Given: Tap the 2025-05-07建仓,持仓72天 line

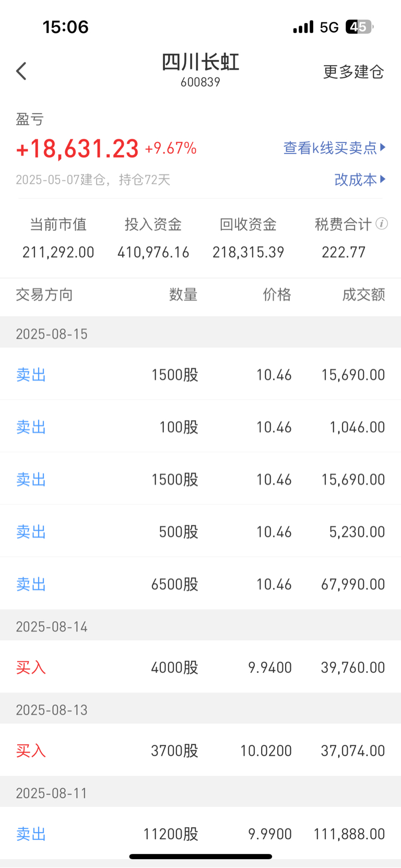Looking at the screenshot, I should coord(93,180).
